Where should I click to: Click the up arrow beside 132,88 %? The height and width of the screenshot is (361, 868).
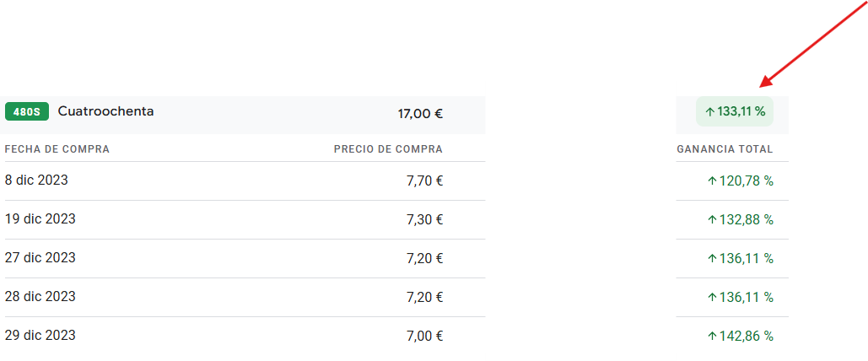click(713, 220)
